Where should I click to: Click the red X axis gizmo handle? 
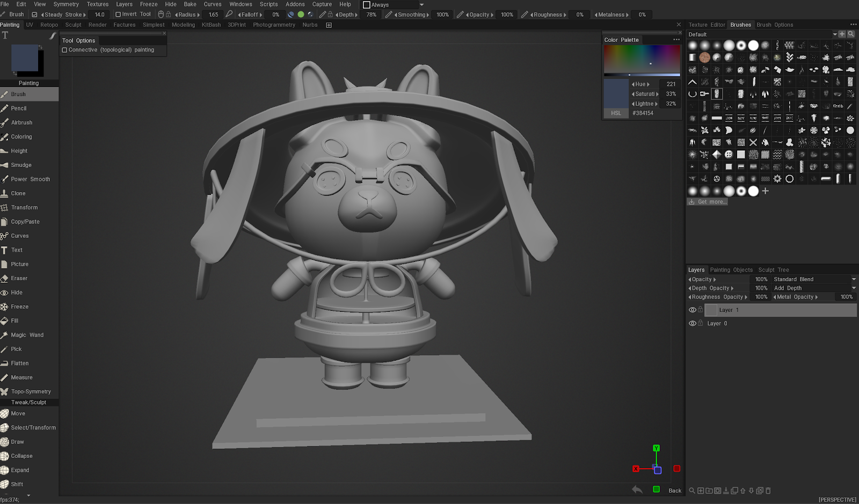(x=636, y=469)
